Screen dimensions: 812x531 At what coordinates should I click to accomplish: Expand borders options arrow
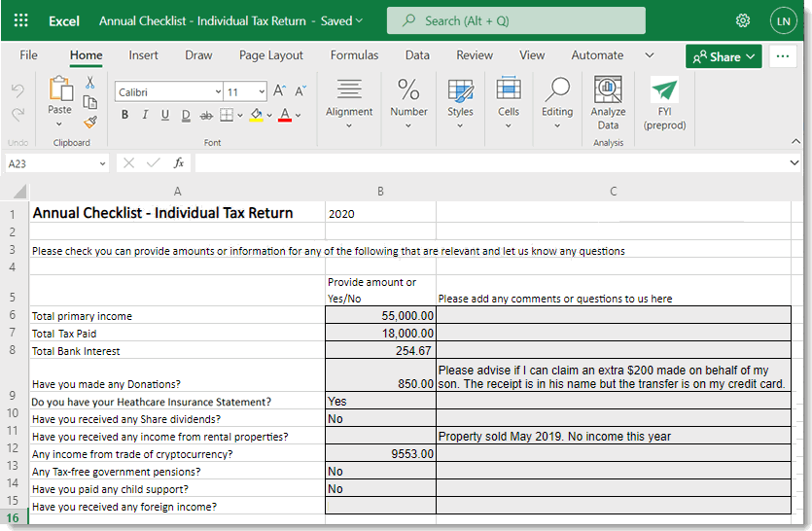click(240, 115)
